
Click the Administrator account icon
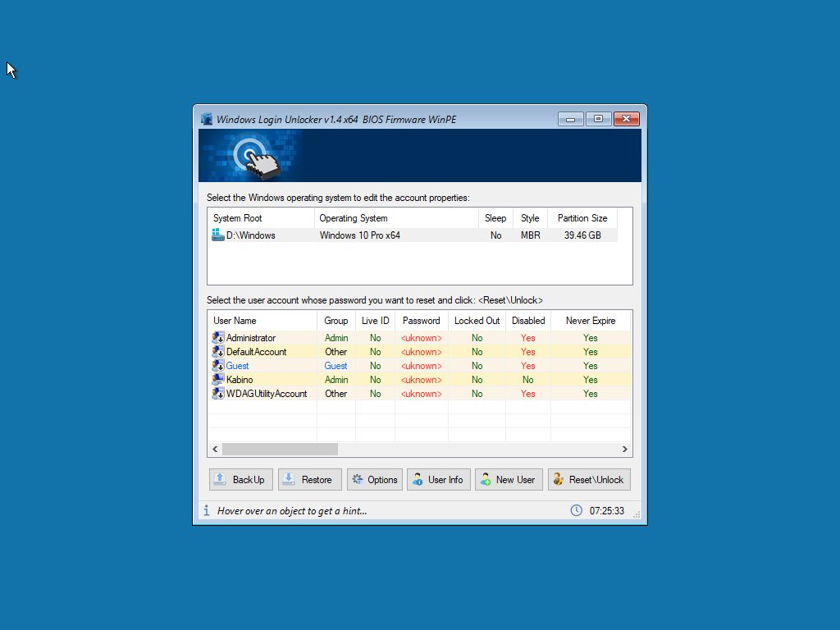218,337
